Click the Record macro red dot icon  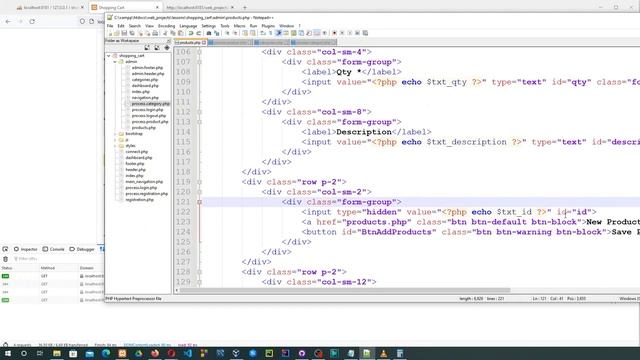334,33
